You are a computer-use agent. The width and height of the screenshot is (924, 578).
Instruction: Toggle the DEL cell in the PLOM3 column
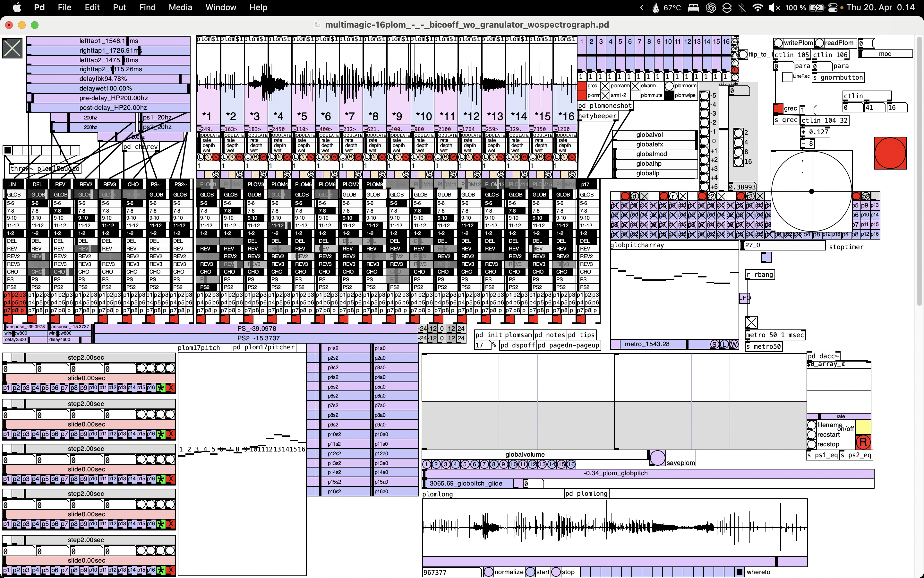[x=255, y=241]
